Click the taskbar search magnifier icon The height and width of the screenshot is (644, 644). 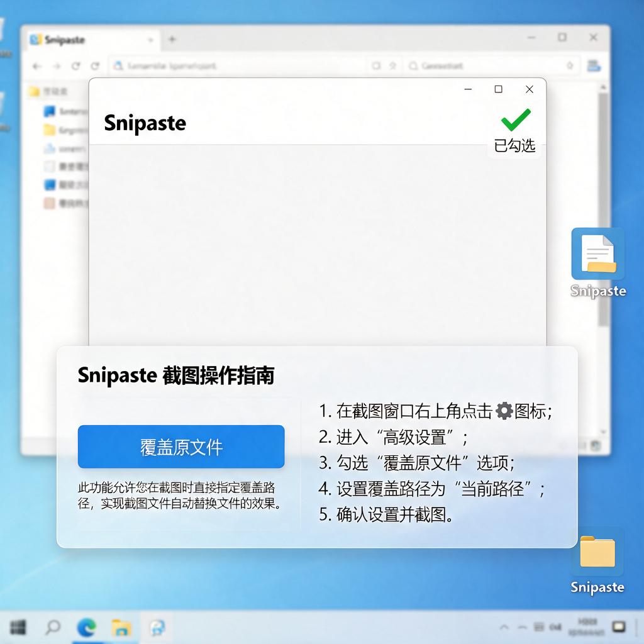click(53, 627)
